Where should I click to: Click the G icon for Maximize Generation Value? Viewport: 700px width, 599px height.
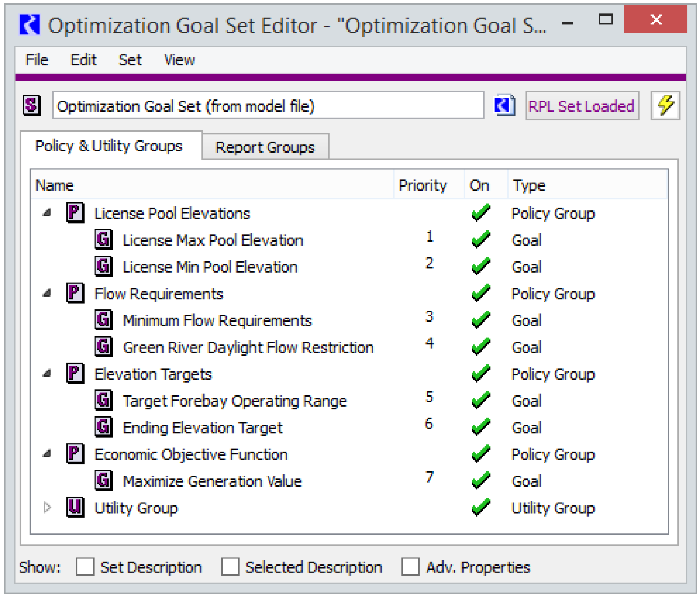tap(103, 480)
